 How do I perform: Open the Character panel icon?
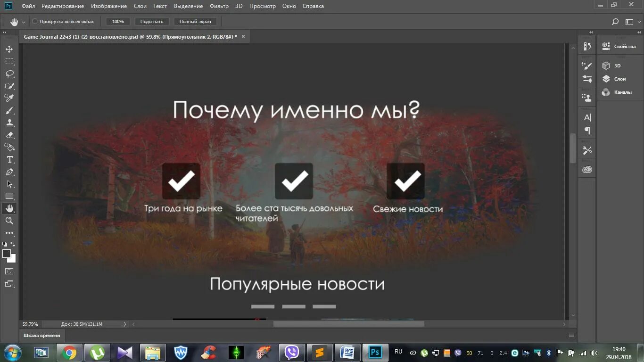tap(587, 117)
